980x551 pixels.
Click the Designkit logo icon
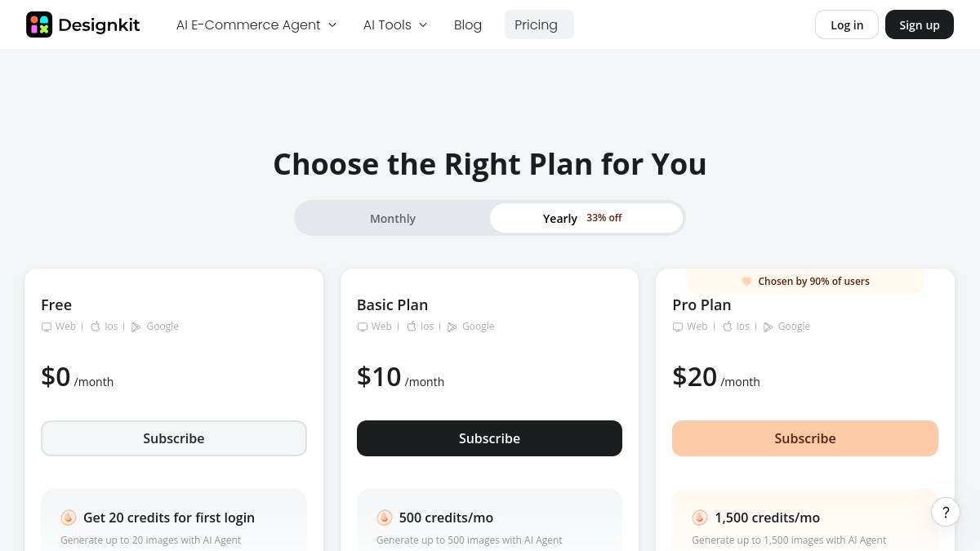[39, 24]
